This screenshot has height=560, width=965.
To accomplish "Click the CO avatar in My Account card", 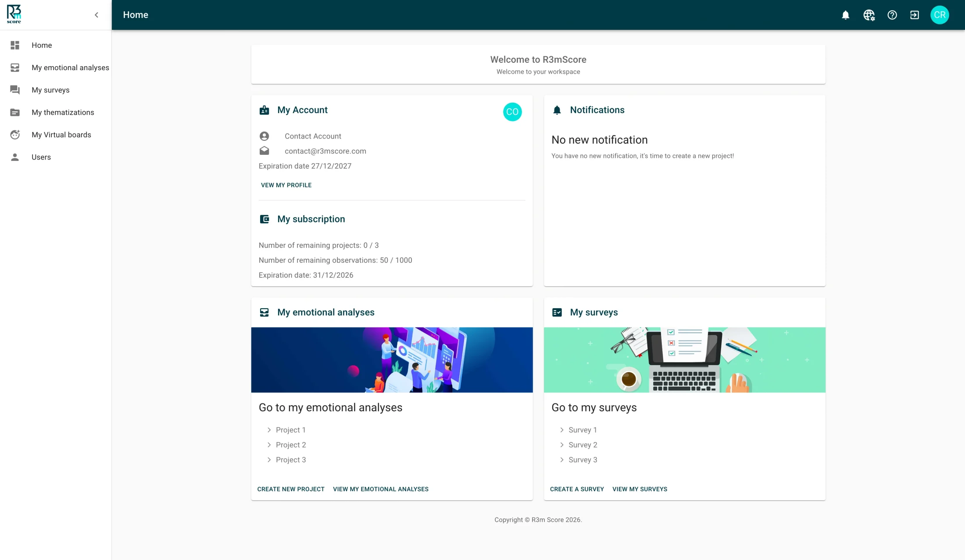I will tap(512, 112).
